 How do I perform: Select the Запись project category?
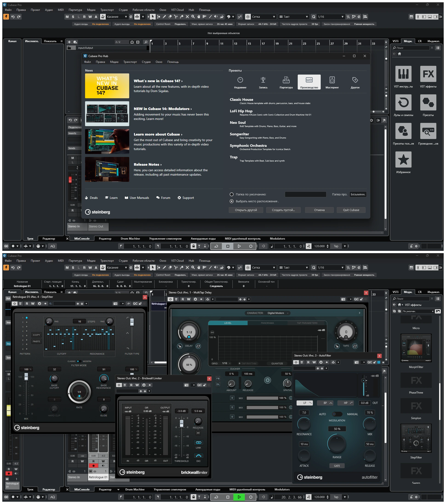pyautogui.click(x=263, y=82)
